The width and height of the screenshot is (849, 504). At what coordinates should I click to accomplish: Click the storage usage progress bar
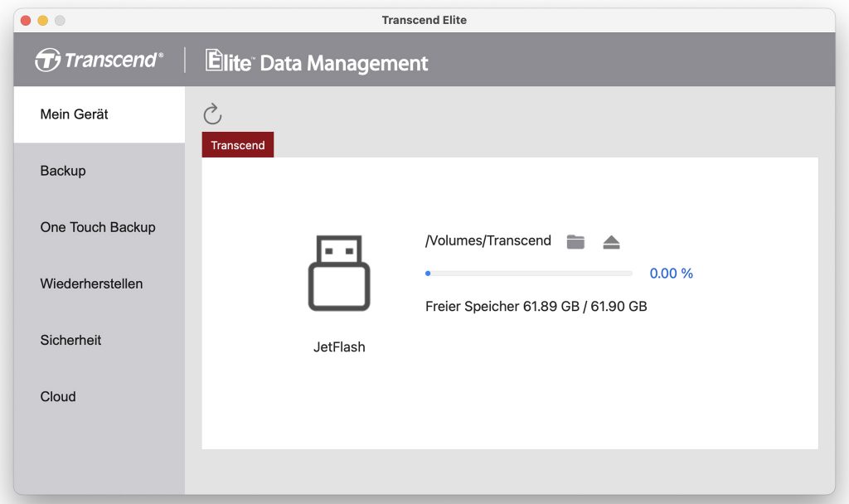529,274
